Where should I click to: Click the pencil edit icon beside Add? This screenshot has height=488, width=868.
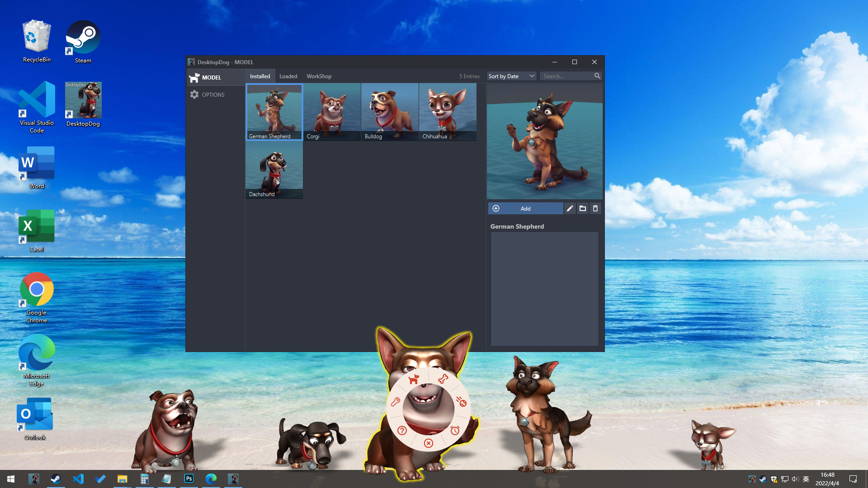[570, 208]
